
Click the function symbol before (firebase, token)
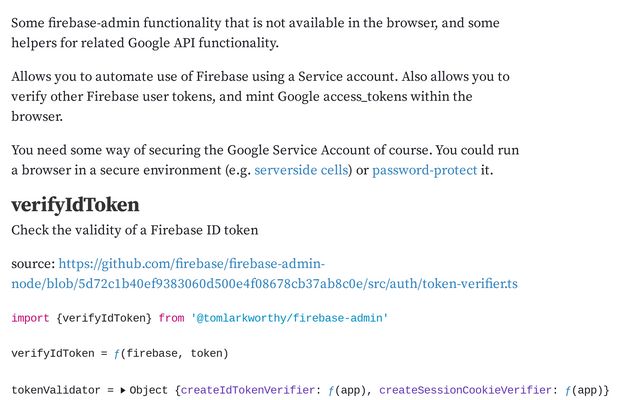[x=115, y=353]
